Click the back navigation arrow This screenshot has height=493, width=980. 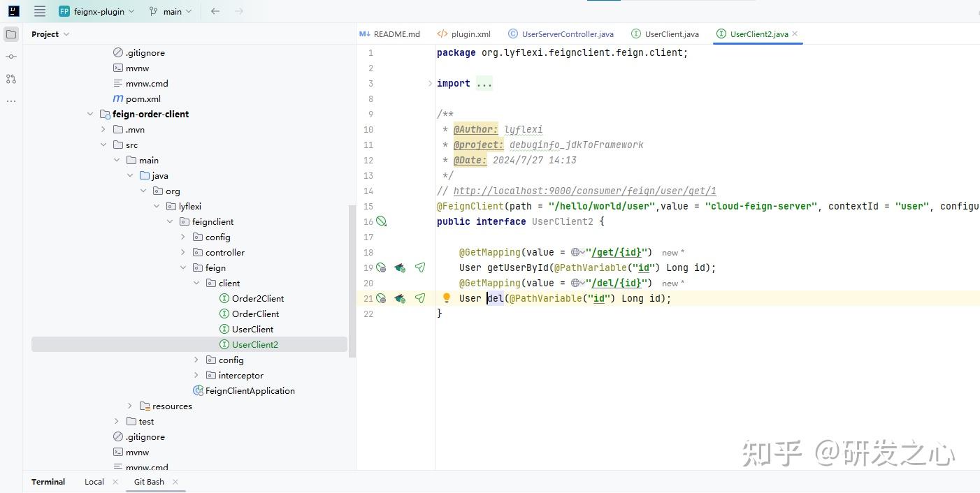click(x=215, y=11)
